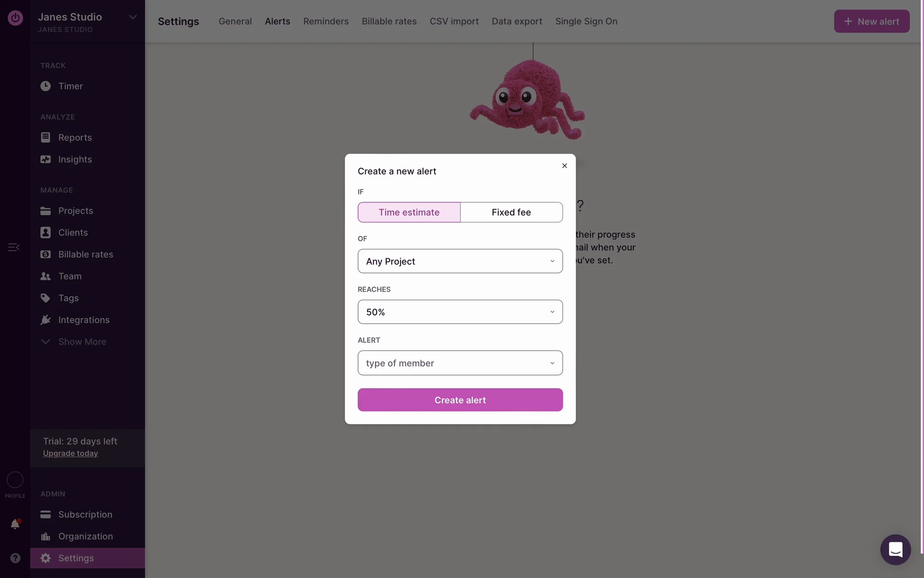The width and height of the screenshot is (924, 578).
Task: Switch to the Reminders tab
Action: point(326,21)
